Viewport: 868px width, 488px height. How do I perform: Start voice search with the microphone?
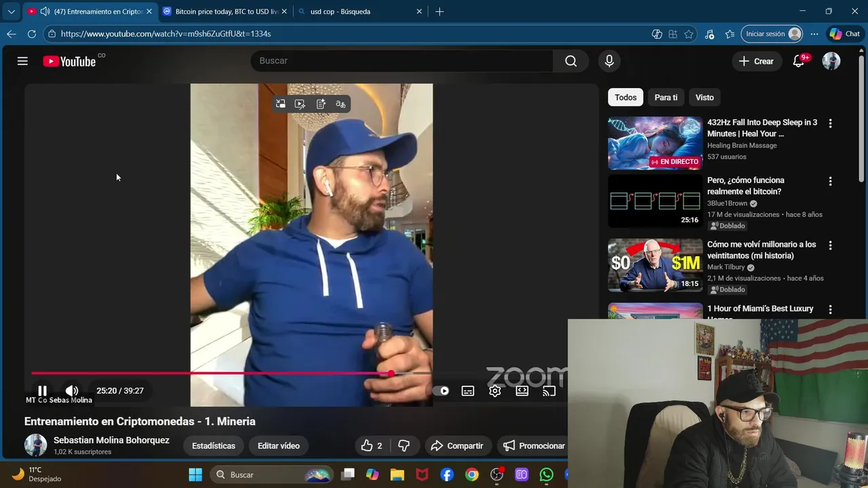tap(609, 61)
